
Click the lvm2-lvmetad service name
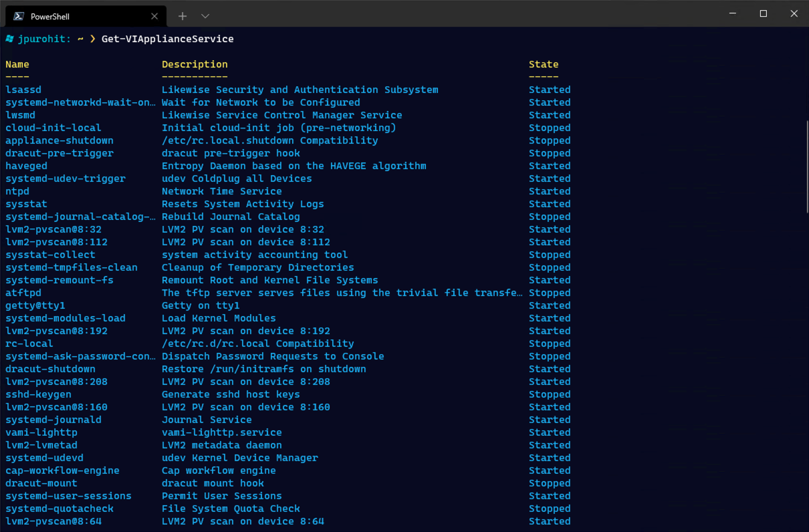(x=41, y=445)
